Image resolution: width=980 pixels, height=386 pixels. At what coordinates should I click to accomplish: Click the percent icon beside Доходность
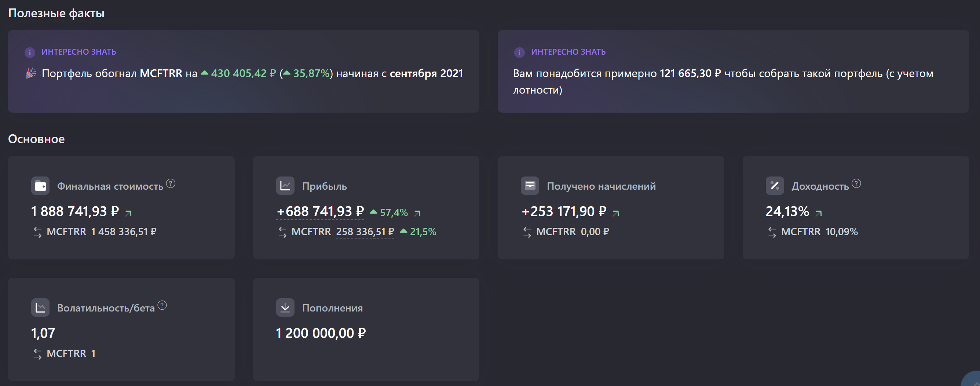tap(775, 186)
